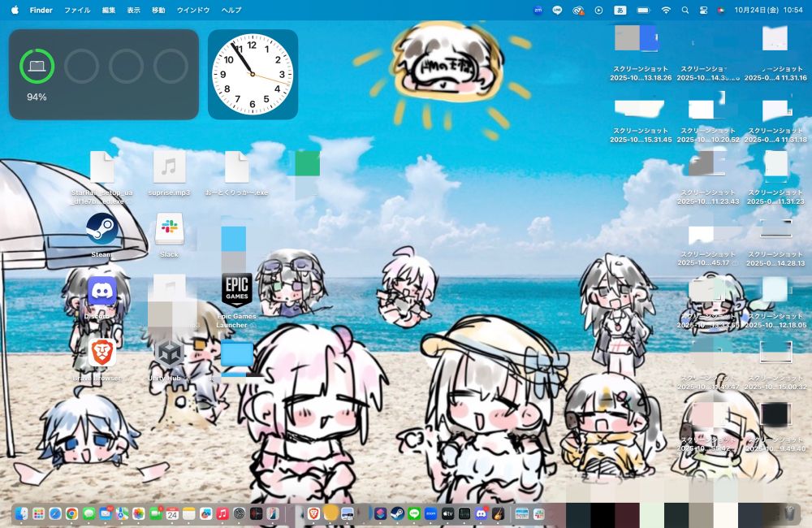This screenshot has width=812, height=528.
Task: Click the analog clock widget
Action: (x=253, y=74)
